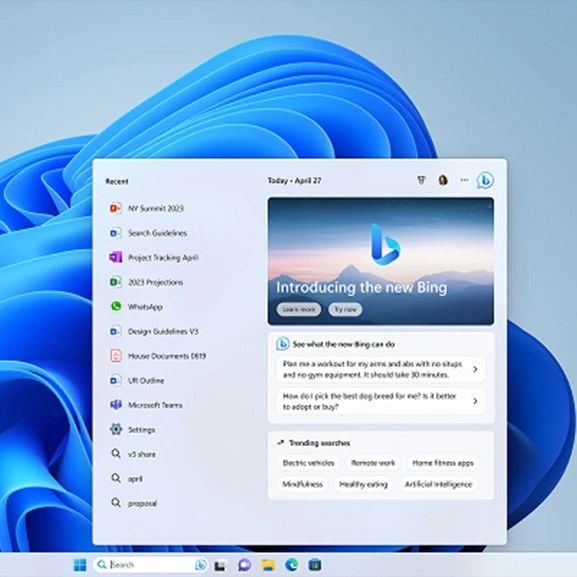Select the Settings recent entry text
Image resolution: width=577 pixels, height=577 pixels.
click(141, 429)
